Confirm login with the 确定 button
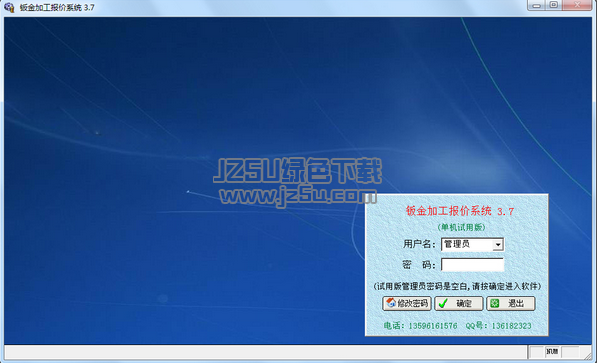This screenshot has height=363, width=597. (459, 304)
